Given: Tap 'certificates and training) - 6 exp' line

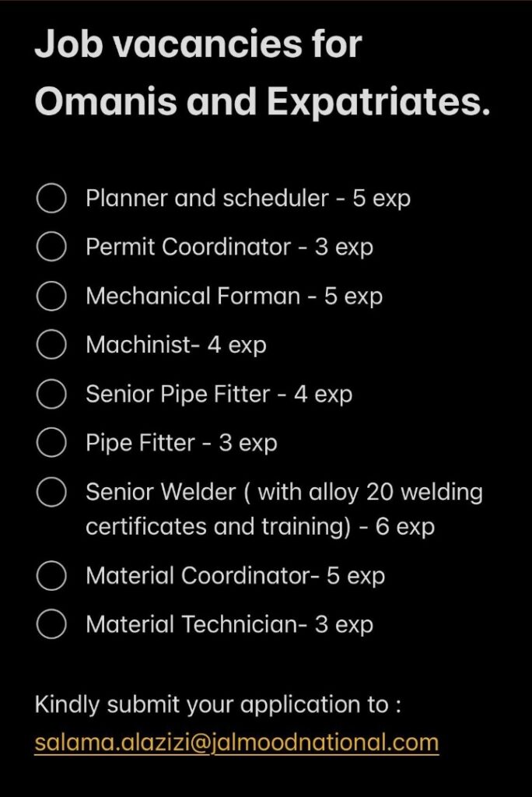Looking at the screenshot, I should 260,527.
